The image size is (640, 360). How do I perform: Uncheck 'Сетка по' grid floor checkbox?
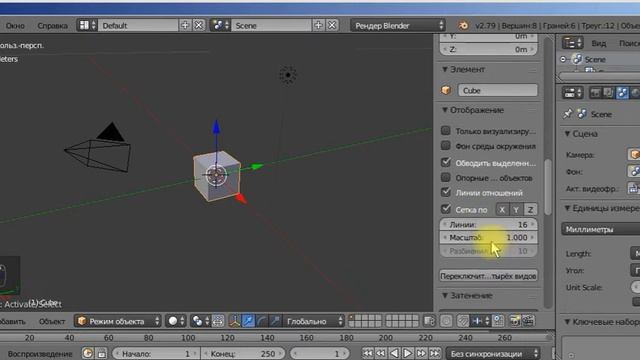tap(446, 209)
